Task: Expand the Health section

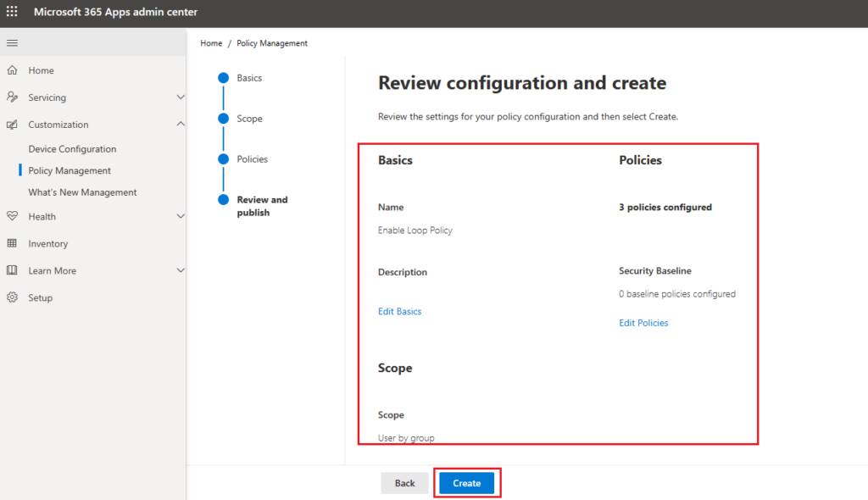Action: click(x=180, y=216)
